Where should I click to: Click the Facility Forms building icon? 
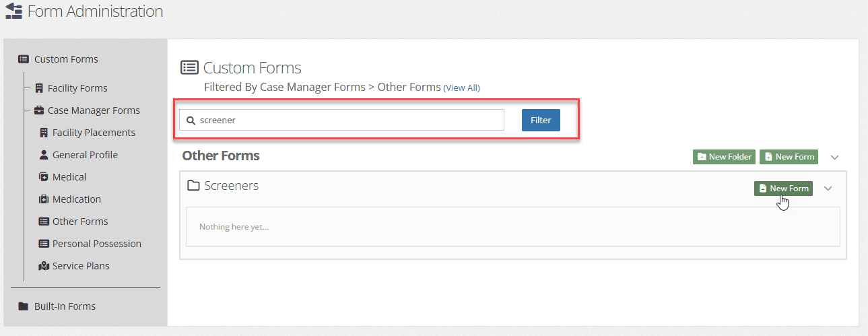click(39, 88)
